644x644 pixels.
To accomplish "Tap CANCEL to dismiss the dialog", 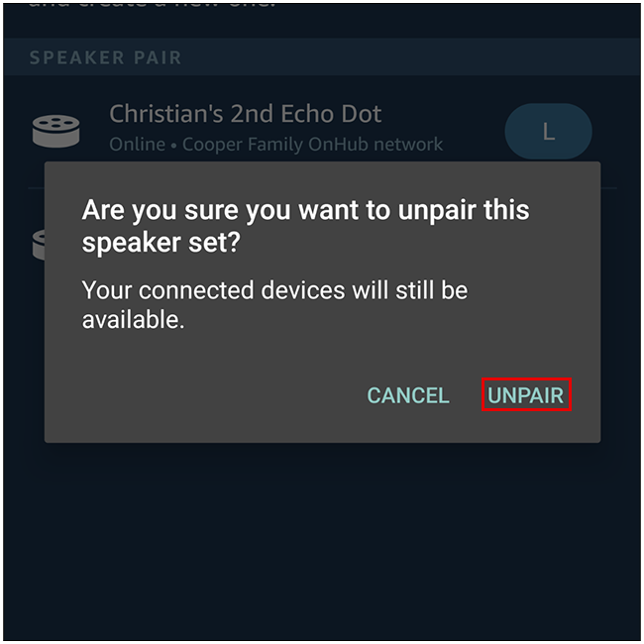I will click(408, 395).
